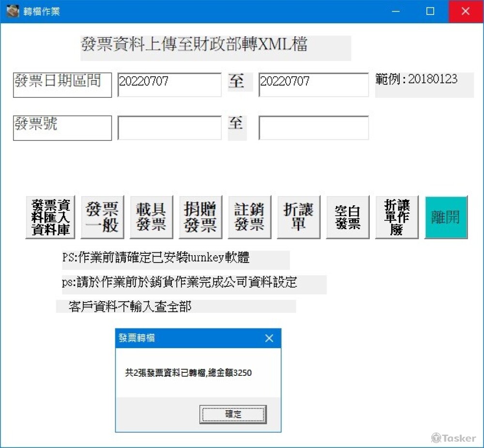This screenshot has width=484, height=448.
Task: Click the 範例:20180123 example text
Action: tap(416, 79)
